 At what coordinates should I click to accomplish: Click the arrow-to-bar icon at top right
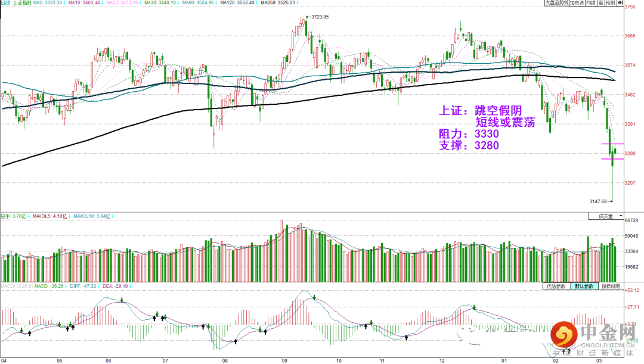(620, 3)
